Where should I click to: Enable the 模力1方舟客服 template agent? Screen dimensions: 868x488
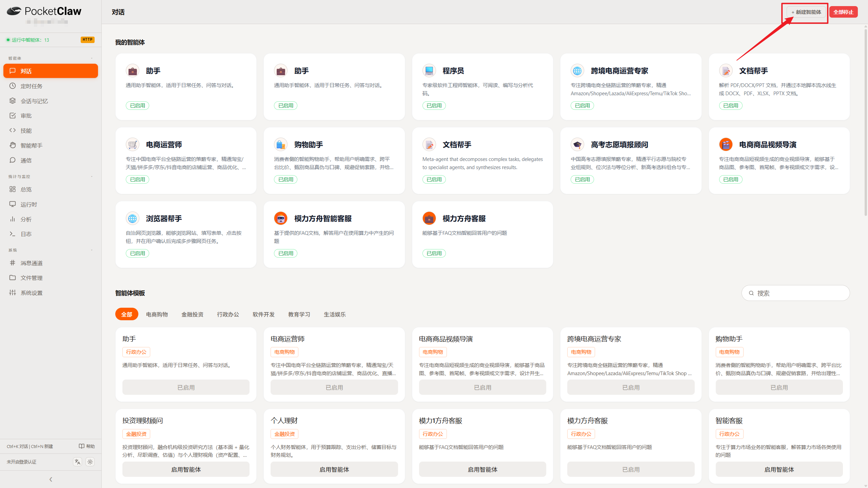482,469
